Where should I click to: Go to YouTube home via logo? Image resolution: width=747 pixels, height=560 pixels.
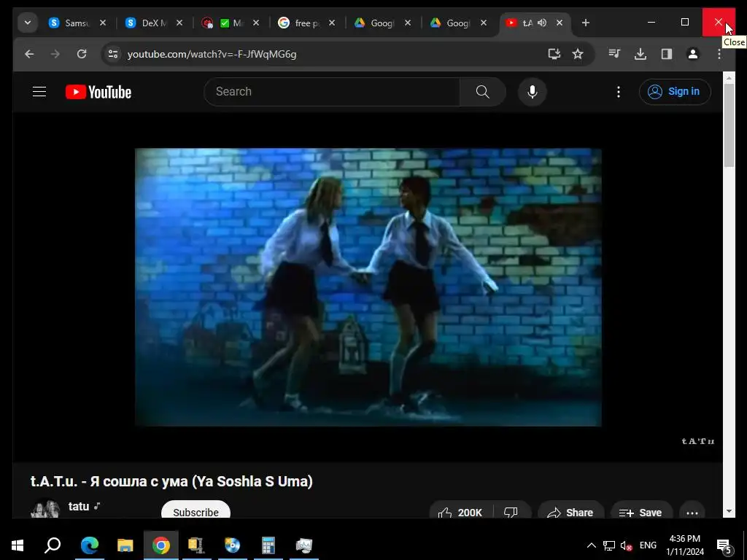coord(98,92)
